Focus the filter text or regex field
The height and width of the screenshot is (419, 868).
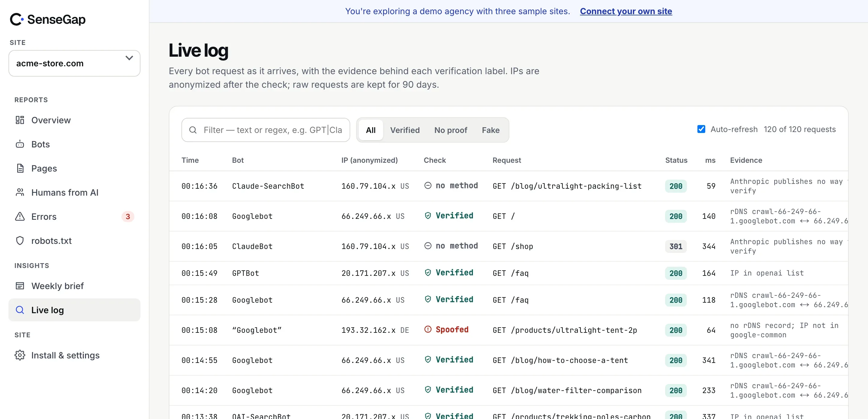click(266, 130)
